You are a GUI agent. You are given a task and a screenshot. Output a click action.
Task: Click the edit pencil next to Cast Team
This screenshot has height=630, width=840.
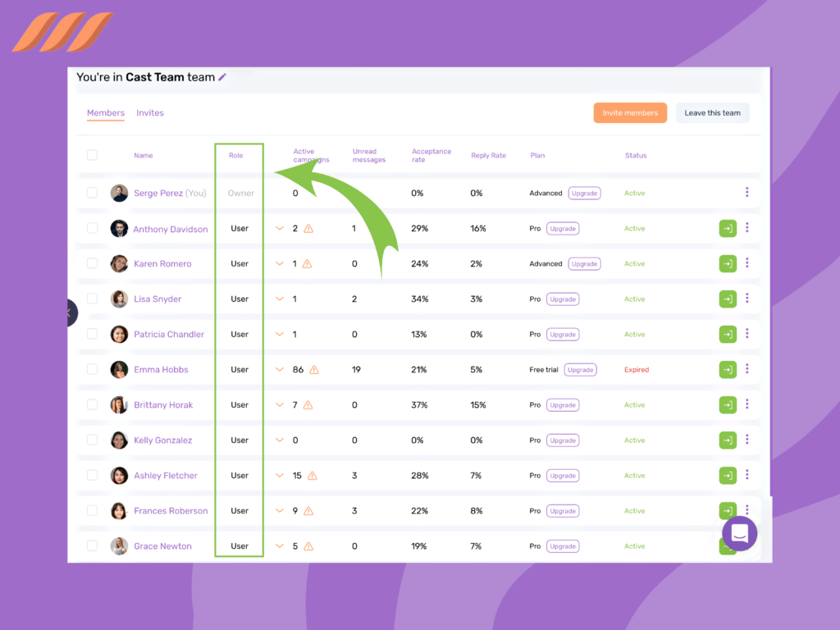pyautogui.click(x=221, y=76)
